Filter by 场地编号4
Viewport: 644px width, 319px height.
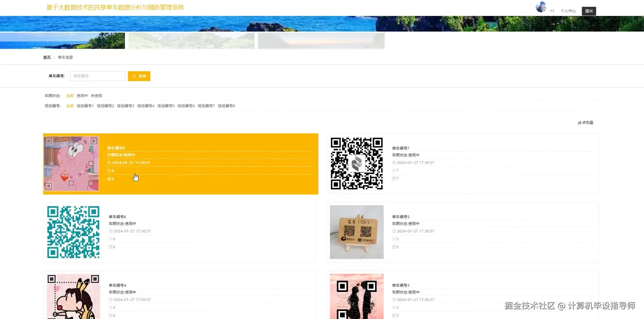(x=146, y=106)
